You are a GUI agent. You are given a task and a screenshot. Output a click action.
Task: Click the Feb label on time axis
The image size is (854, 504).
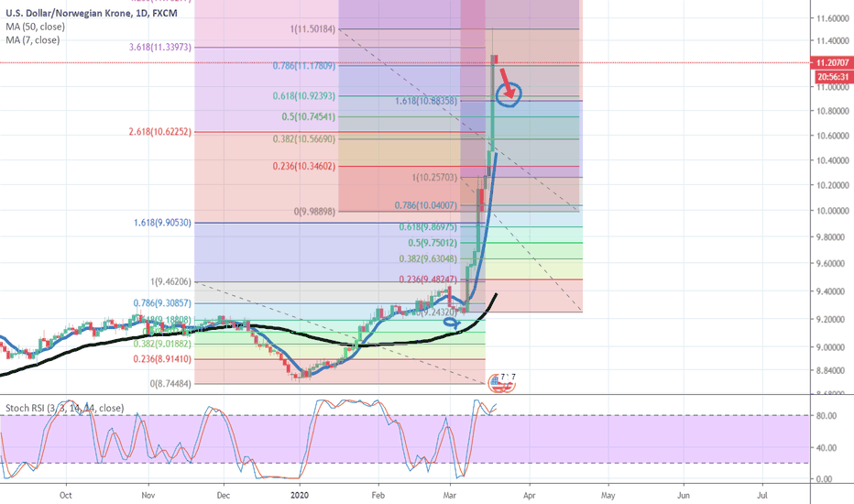(x=378, y=495)
